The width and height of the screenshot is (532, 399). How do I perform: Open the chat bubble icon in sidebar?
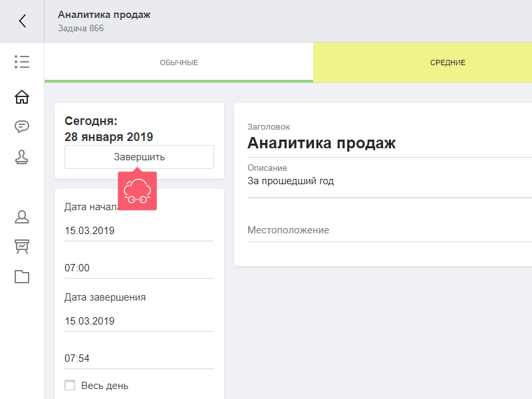22,126
